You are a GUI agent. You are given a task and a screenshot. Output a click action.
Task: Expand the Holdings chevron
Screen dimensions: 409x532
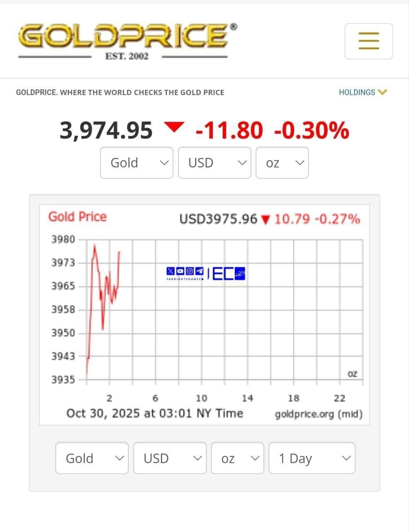383,92
